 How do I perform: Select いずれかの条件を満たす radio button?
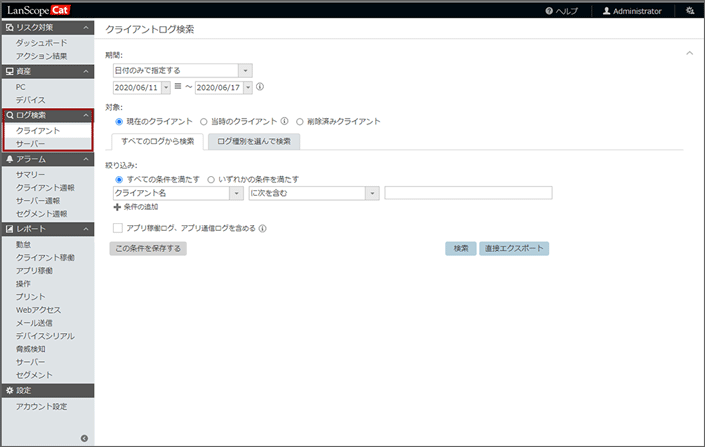(x=211, y=179)
